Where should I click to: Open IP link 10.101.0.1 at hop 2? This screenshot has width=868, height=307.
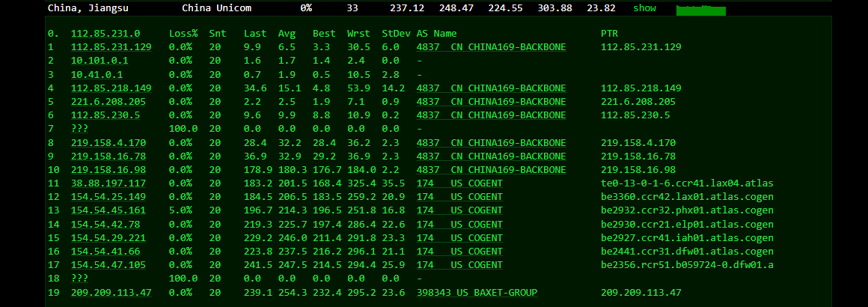point(99,61)
